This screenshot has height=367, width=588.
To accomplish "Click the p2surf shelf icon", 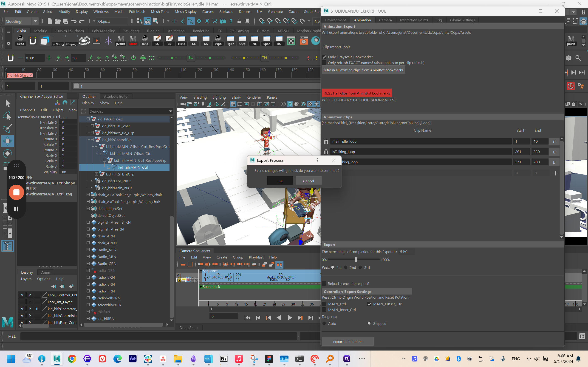I will point(121,40).
